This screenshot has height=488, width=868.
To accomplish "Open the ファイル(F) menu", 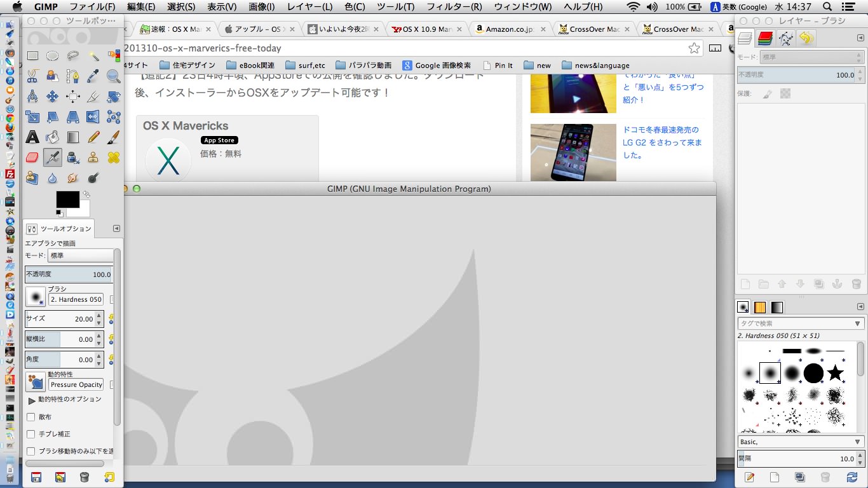I will click(x=92, y=6).
